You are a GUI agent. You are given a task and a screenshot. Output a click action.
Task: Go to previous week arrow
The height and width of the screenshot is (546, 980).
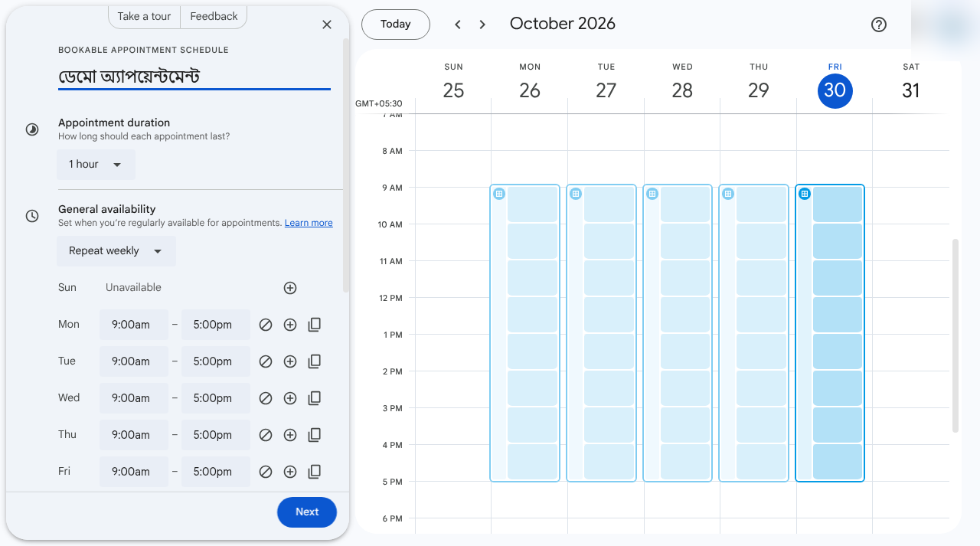pos(458,25)
